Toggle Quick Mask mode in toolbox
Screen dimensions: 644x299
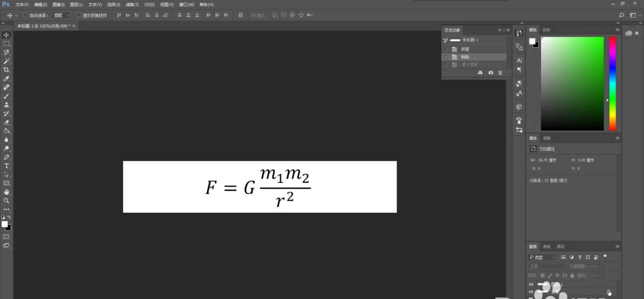[x=6, y=236]
